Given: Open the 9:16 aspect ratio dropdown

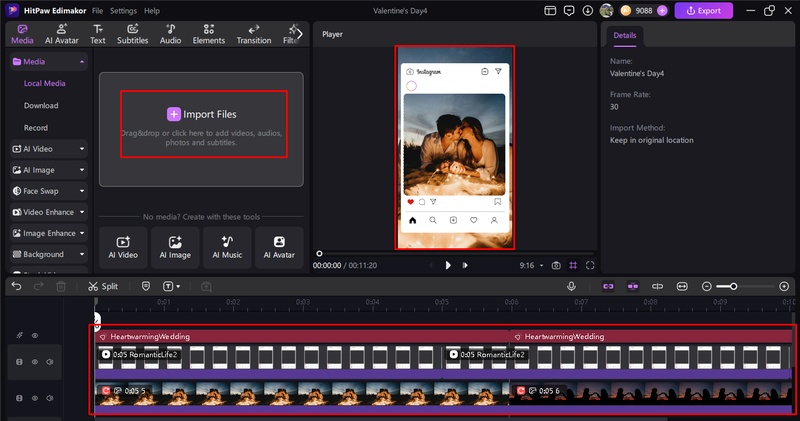Looking at the screenshot, I should click(x=532, y=265).
